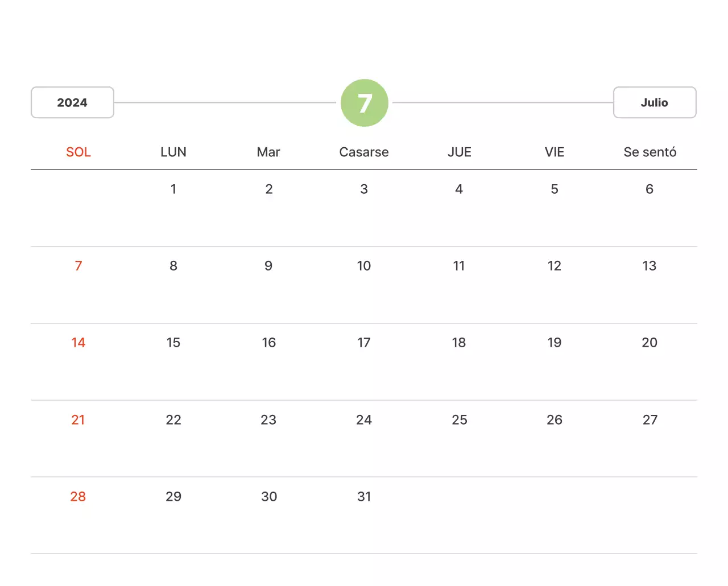Select the red Sunday date 7
Viewport: 728px width, 586px height.
(78, 265)
